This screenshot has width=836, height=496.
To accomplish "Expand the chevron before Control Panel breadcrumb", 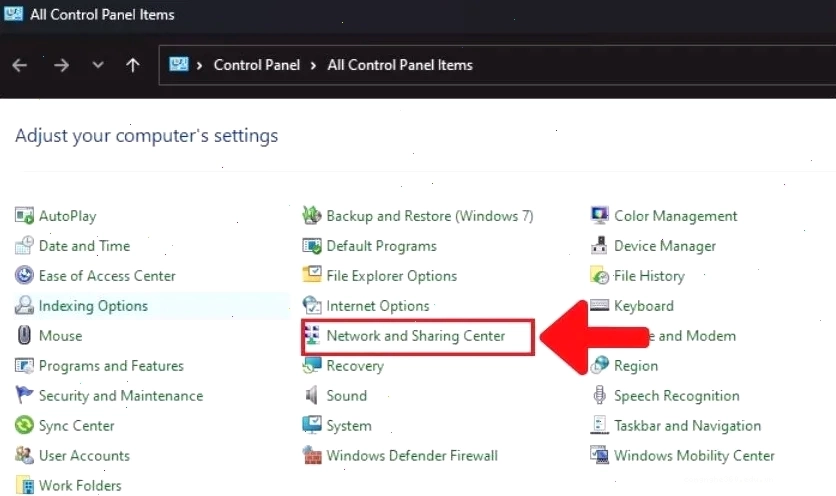I will click(199, 66).
